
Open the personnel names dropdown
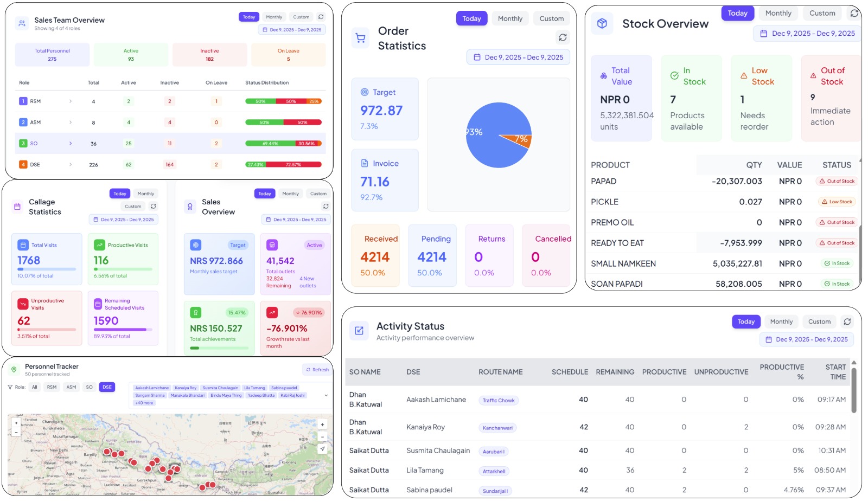[325, 395]
